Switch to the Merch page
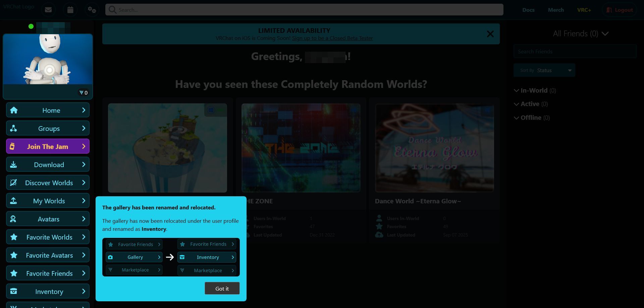 click(x=556, y=10)
